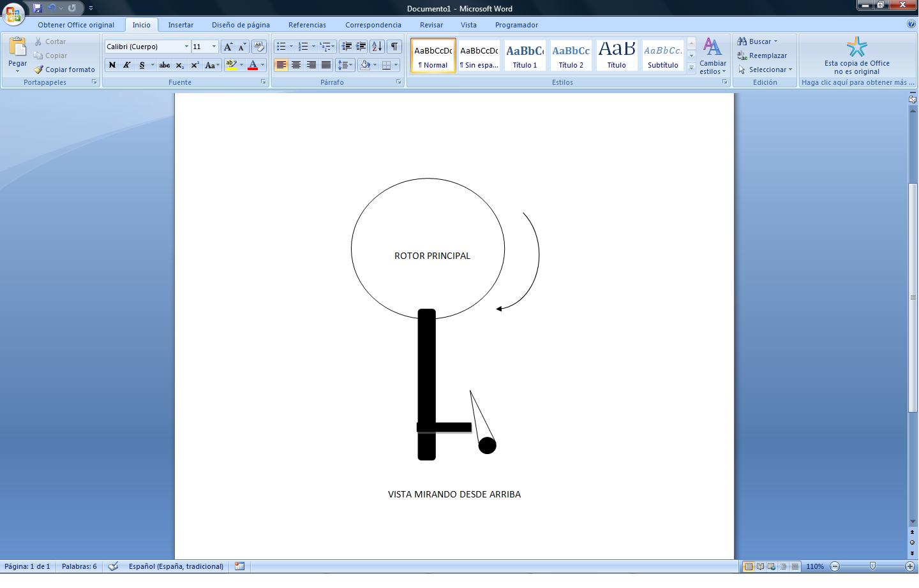Click the zoom slider handle
This screenshot has width=919, height=588.
pos(872,566)
